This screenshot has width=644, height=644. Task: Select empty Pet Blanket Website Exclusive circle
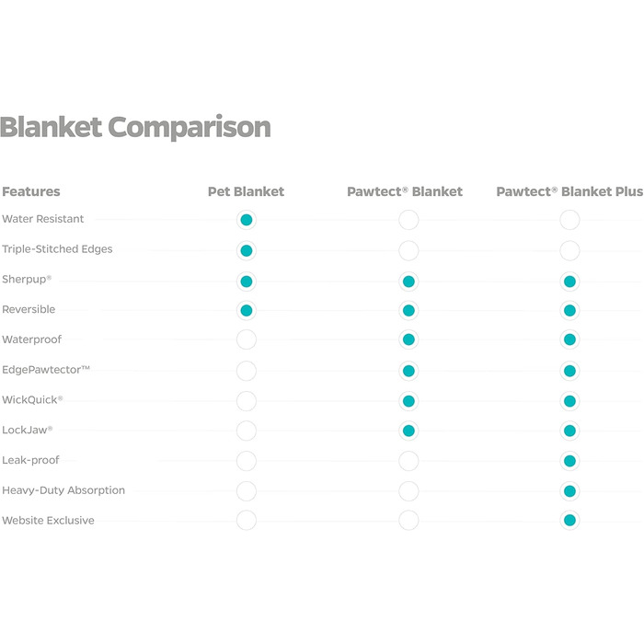pyautogui.click(x=246, y=521)
